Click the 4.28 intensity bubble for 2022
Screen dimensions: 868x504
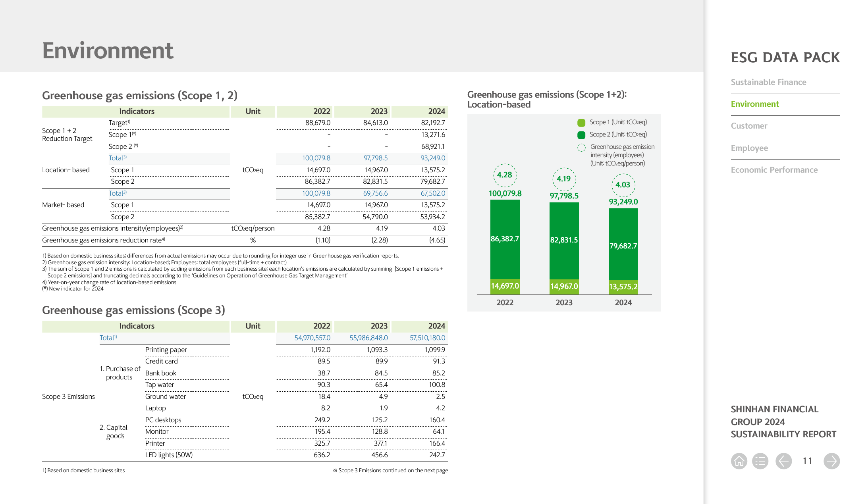click(x=505, y=175)
